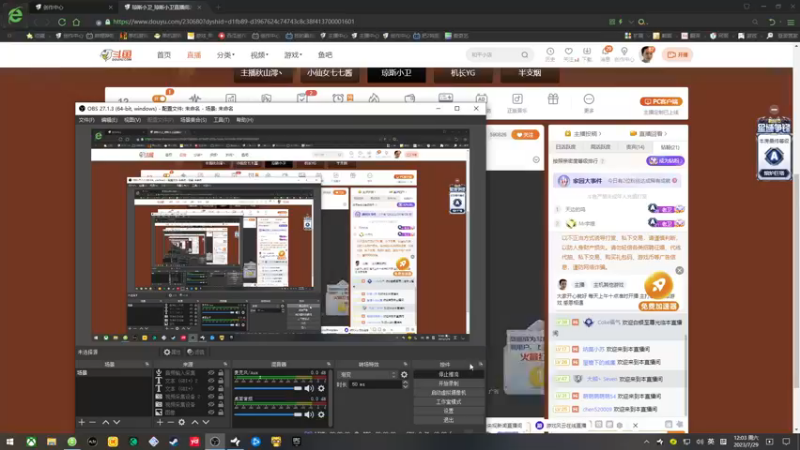Screen dimensions: 800x450
Task: Expand the 视频 dropdown in Douyu nav
Action: point(259,55)
